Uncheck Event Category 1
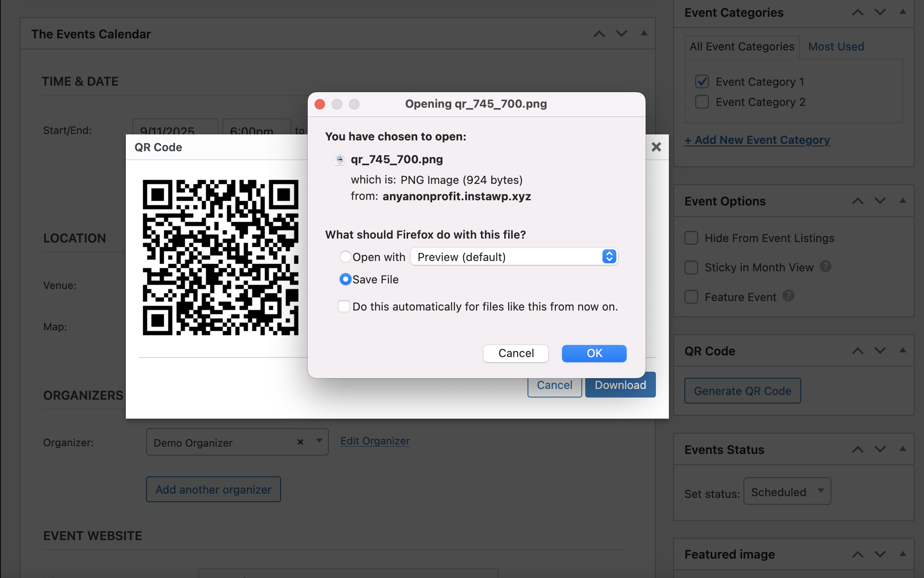This screenshot has height=578, width=924. (702, 81)
